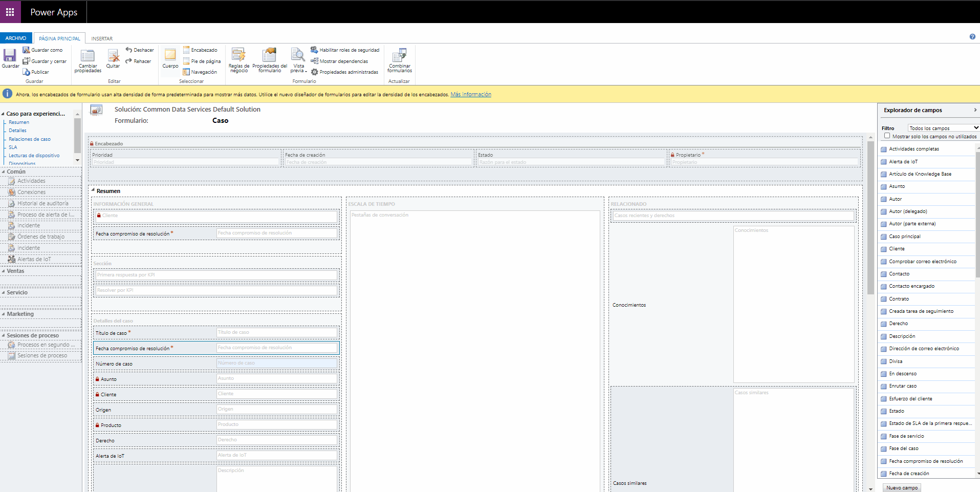Open Cambiar propiedades
The width and height of the screenshot is (980, 492).
tap(88, 61)
